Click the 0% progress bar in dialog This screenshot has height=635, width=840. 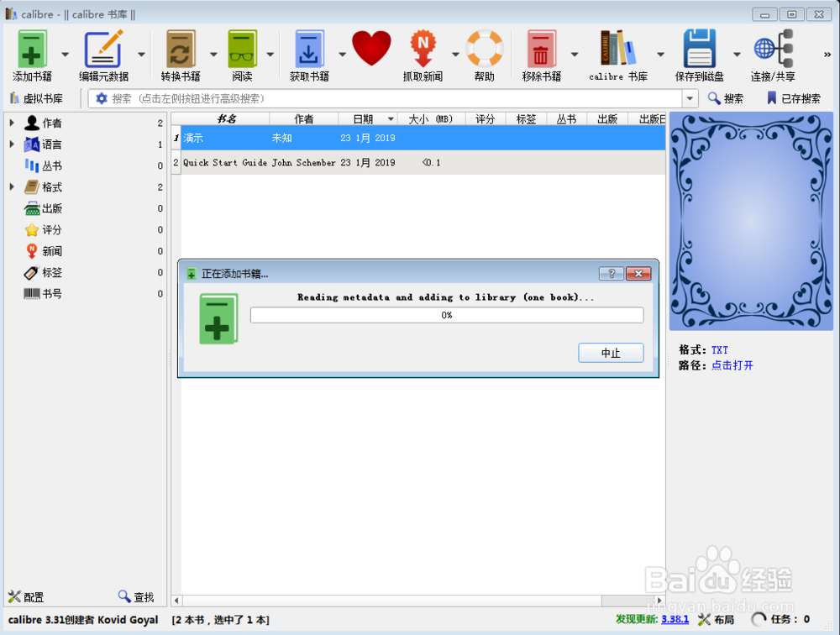(x=447, y=315)
